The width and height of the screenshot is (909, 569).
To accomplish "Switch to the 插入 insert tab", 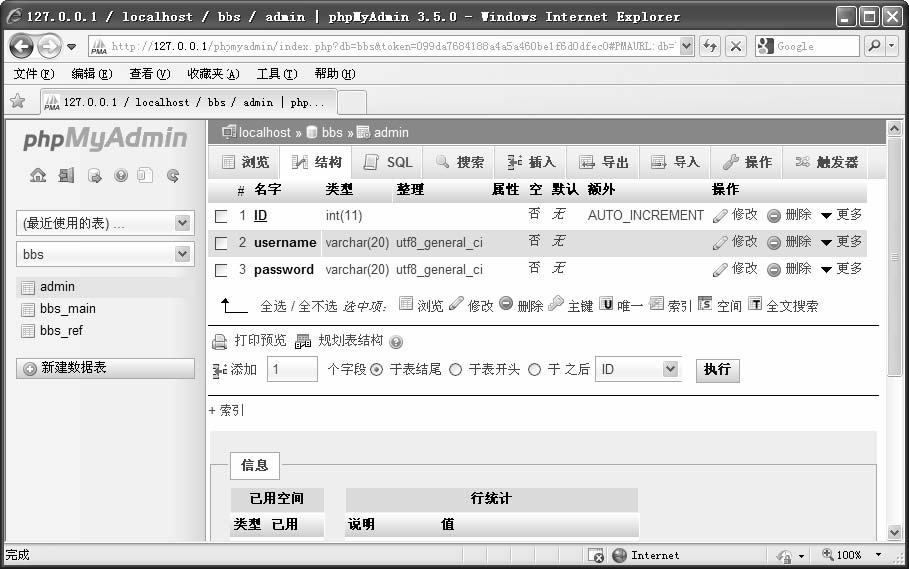I will click(x=531, y=162).
